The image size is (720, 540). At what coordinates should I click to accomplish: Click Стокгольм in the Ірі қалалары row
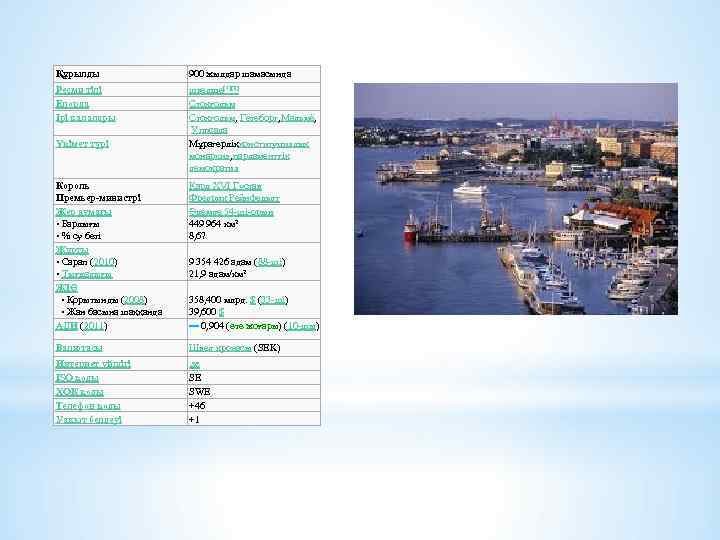coord(212,118)
